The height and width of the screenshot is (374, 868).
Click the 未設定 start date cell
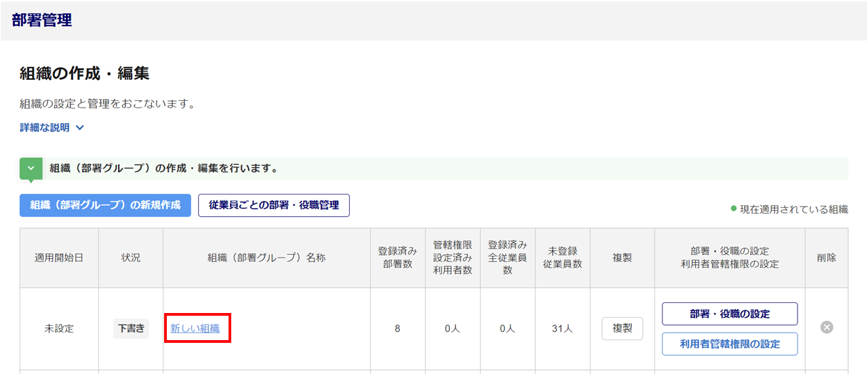[x=59, y=329]
